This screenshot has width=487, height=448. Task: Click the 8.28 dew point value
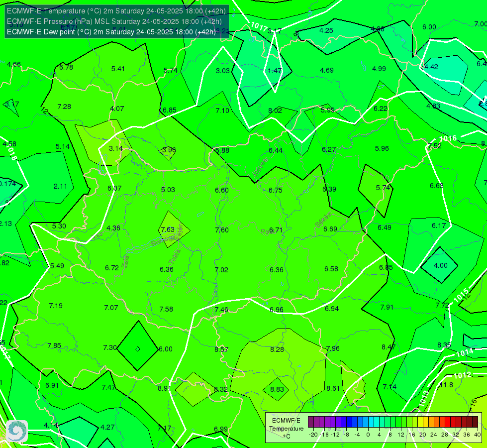tap(277, 350)
